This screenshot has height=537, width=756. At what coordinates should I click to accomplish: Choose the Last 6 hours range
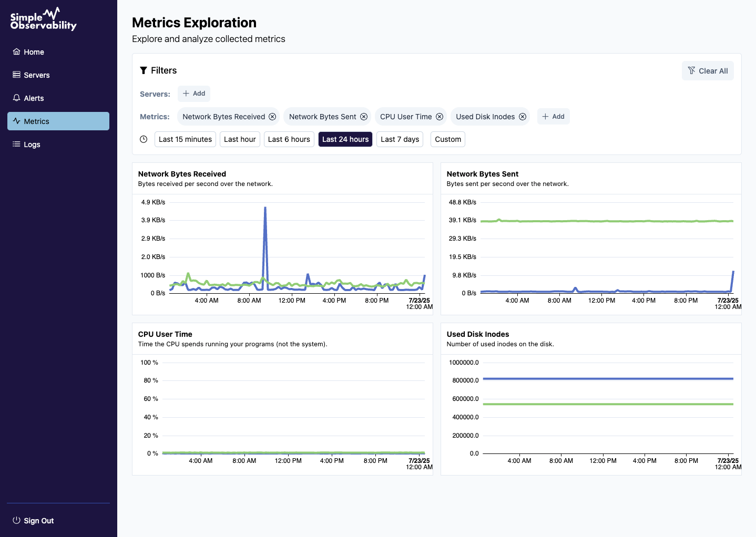pos(289,139)
